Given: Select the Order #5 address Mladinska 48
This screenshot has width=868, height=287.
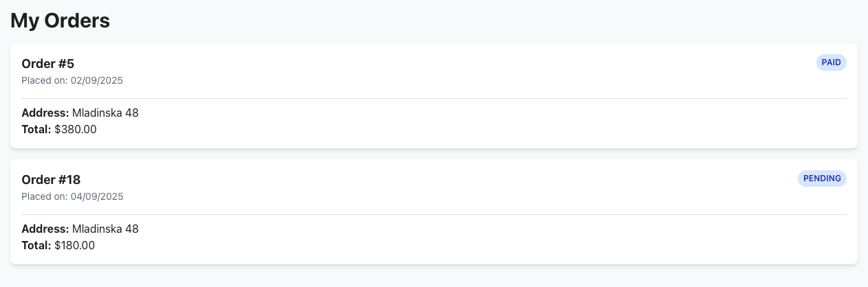Looking at the screenshot, I should point(105,113).
